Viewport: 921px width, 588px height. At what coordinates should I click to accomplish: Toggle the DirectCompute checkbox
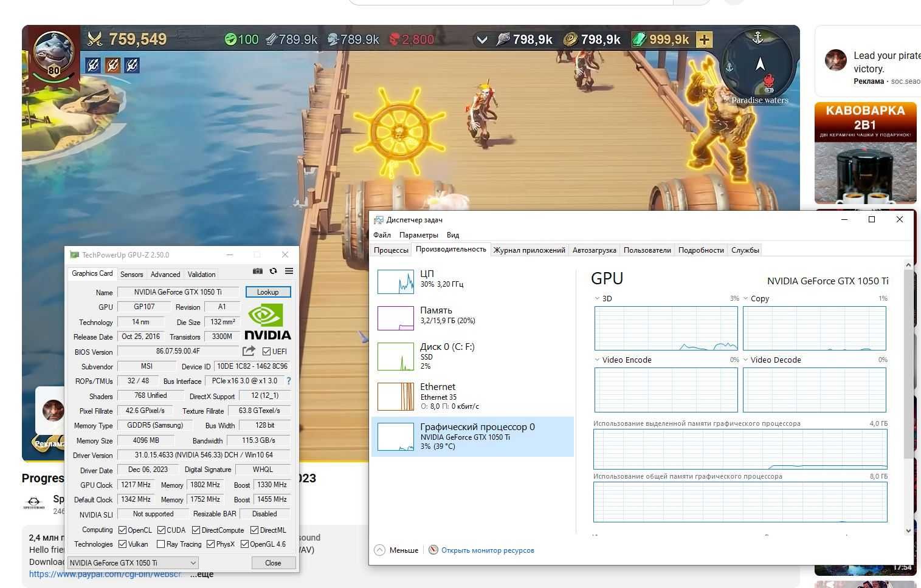(196, 530)
